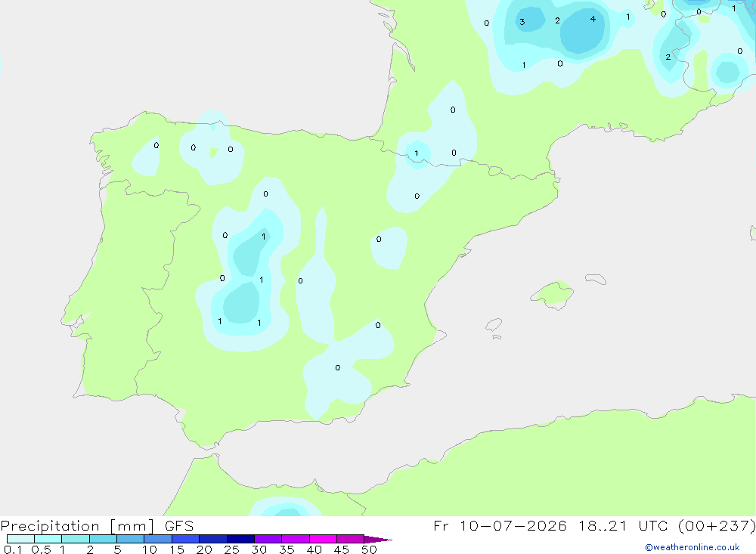Open the weatheronline.co.uk copyright link

tap(692, 547)
